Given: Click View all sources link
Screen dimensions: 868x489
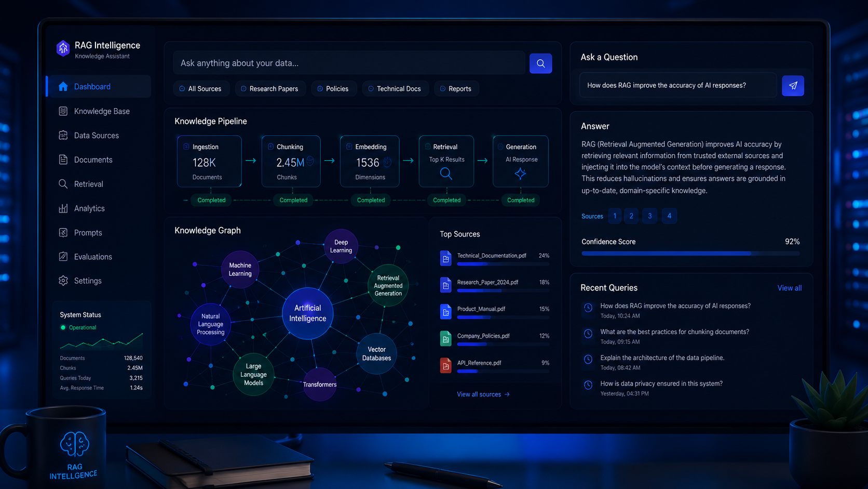Looking at the screenshot, I should [483, 394].
